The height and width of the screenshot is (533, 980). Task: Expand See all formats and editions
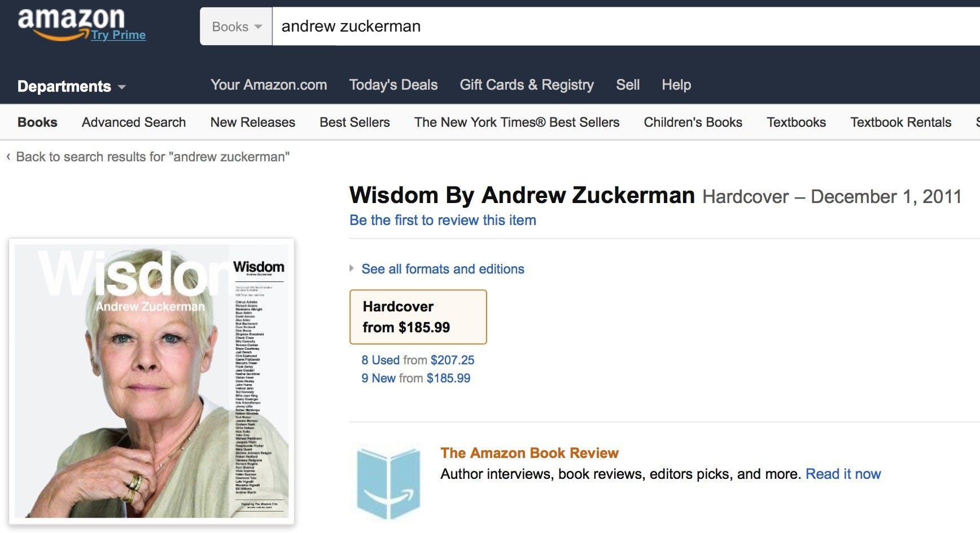point(443,269)
